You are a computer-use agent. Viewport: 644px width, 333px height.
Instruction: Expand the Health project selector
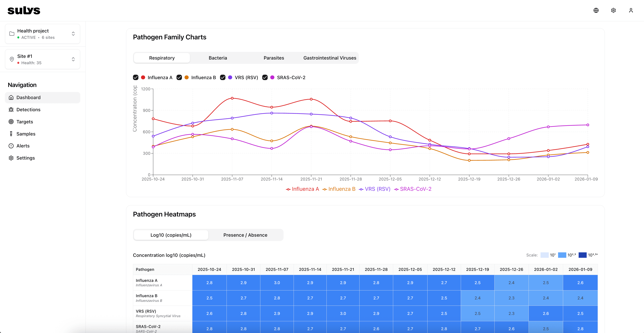pyautogui.click(x=73, y=34)
